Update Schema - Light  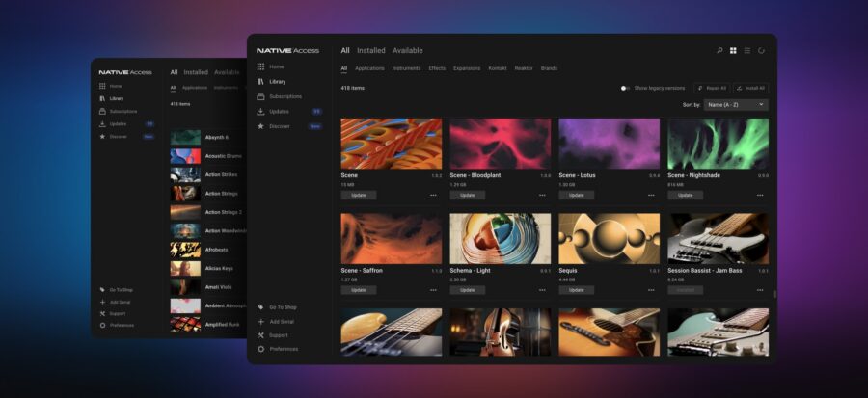(468, 290)
